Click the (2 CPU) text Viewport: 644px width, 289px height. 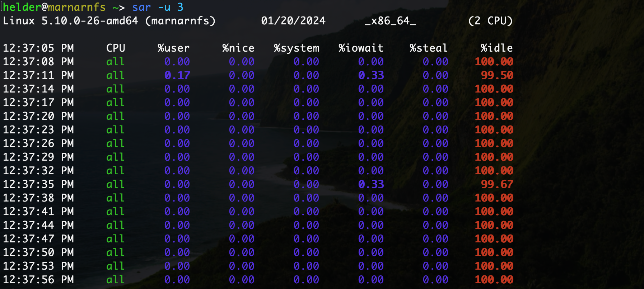490,21
